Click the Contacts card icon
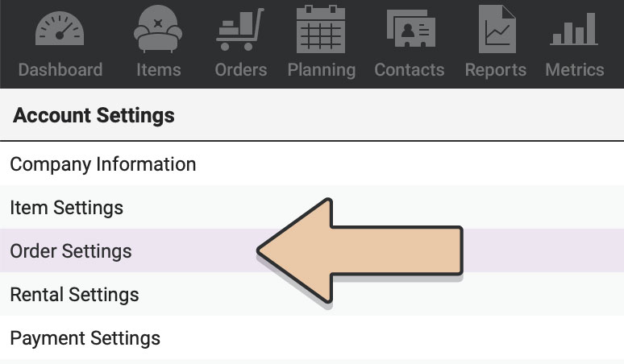 click(x=411, y=29)
